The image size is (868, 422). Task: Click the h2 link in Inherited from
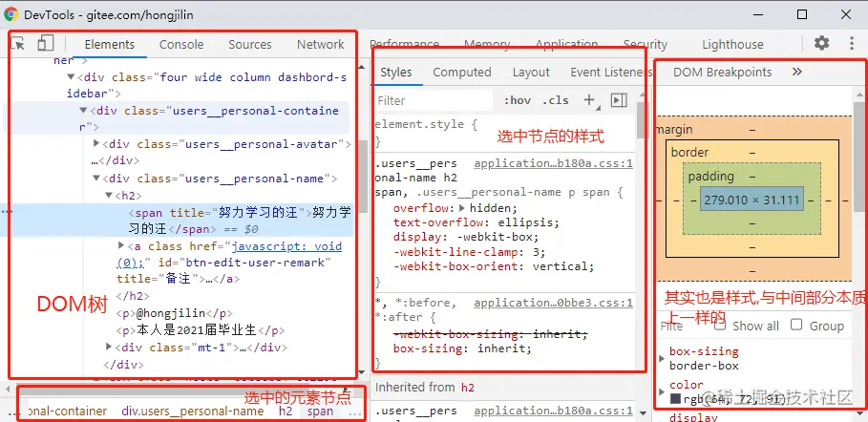468,388
